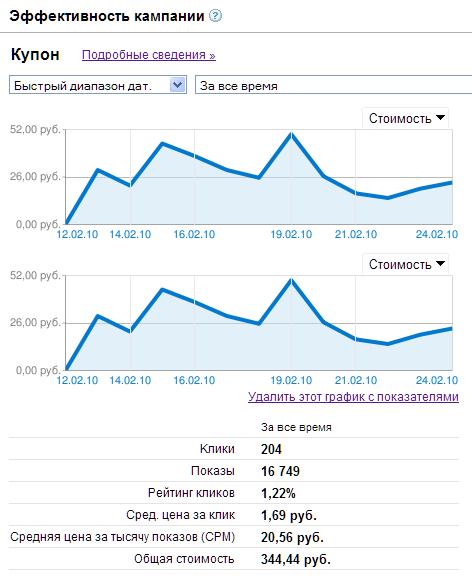Click the Сред. цена за клик value 1,69 руб.
472x578 pixels.
click(289, 515)
